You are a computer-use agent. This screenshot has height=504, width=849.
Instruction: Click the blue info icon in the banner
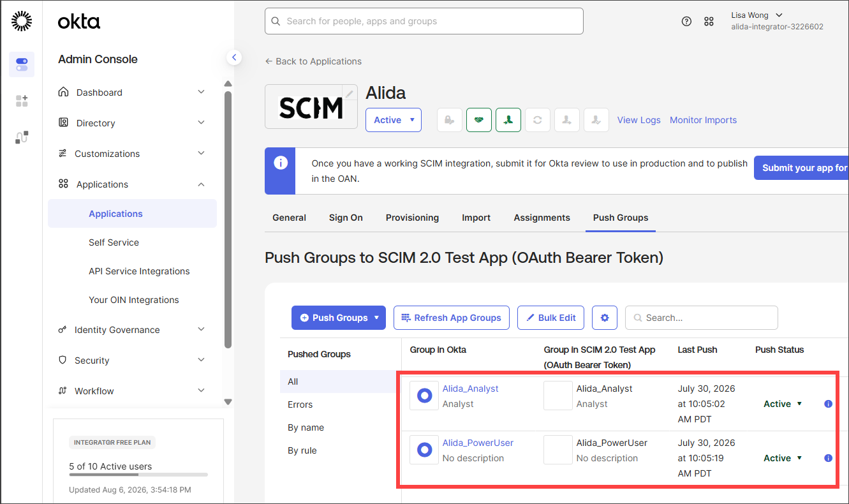280,163
